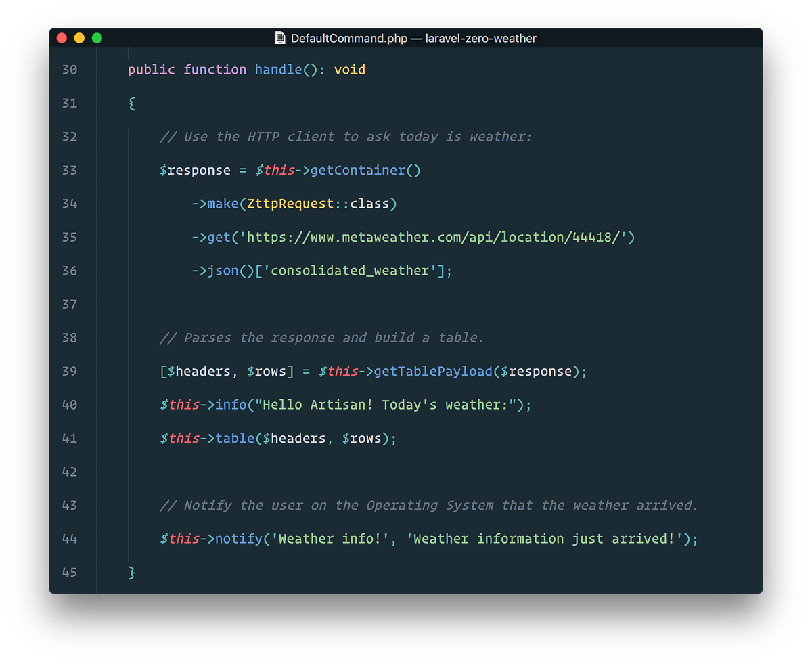Screen dimensions: 812x664
Task: Click the comment about the HTTP client
Action: coord(345,137)
